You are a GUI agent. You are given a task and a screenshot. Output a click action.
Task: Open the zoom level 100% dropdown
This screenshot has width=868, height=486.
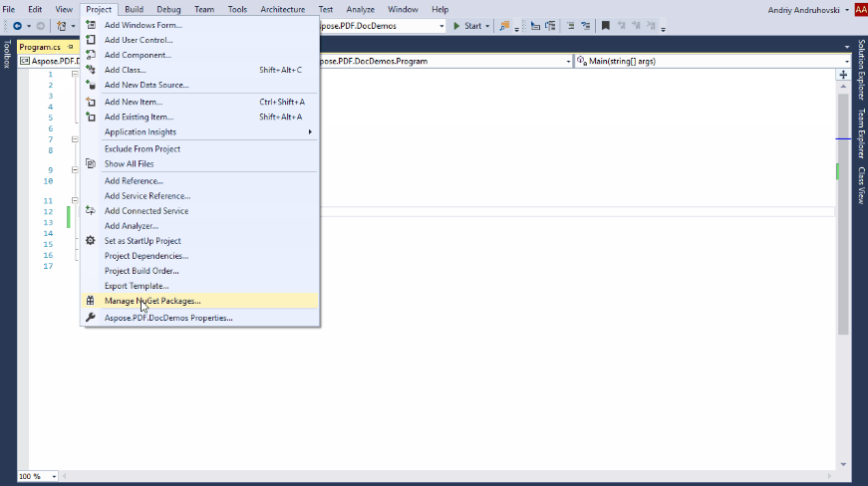point(37,477)
